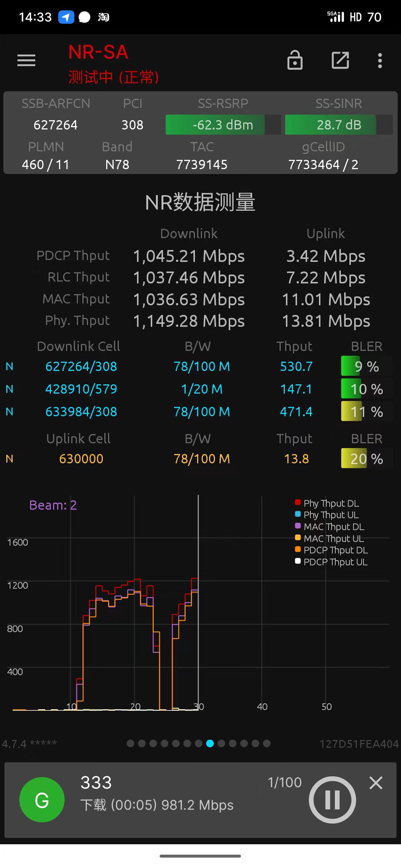This screenshot has height=868, width=401.
Task: Tap uplink cell 630000 entry
Action: tap(81, 459)
